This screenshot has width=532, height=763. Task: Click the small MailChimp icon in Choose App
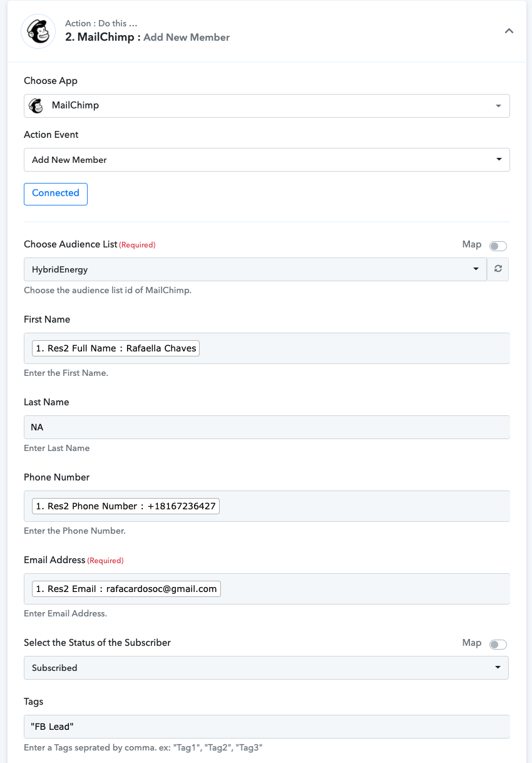point(36,105)
